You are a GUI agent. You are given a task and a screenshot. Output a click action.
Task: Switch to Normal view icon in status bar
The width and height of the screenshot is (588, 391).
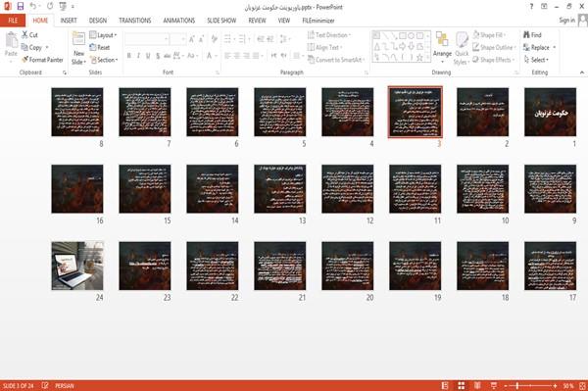(x=445, y=385)
